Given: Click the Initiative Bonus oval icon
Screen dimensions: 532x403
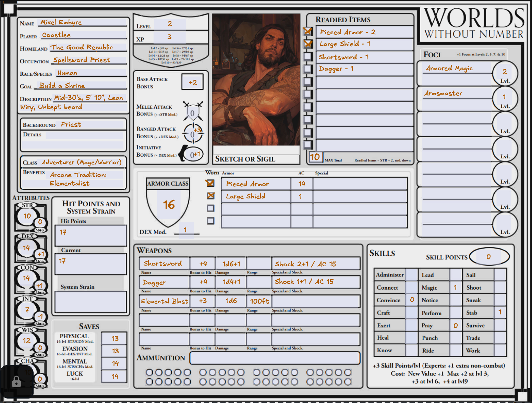Looking at the screenshot, I should point(193,155).
